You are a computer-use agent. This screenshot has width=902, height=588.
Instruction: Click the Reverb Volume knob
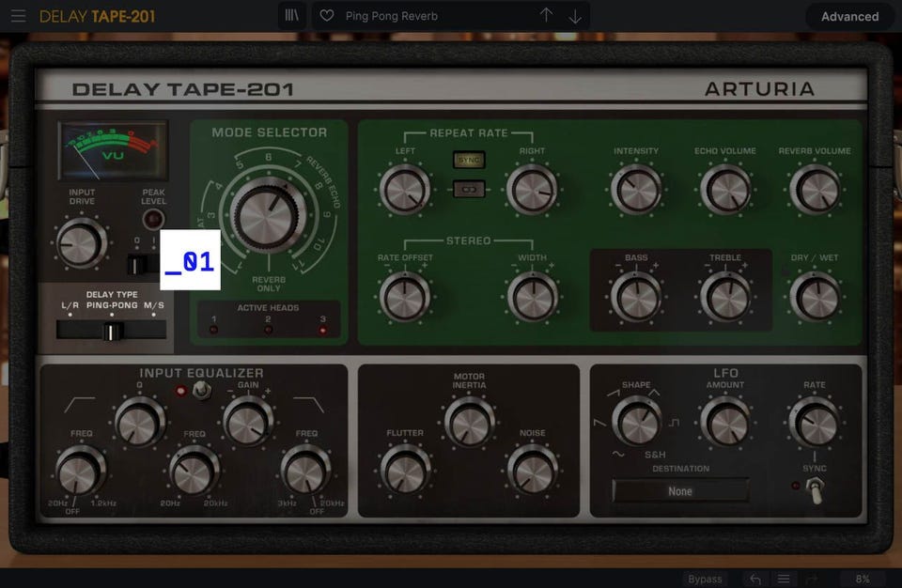pos(815,190)
